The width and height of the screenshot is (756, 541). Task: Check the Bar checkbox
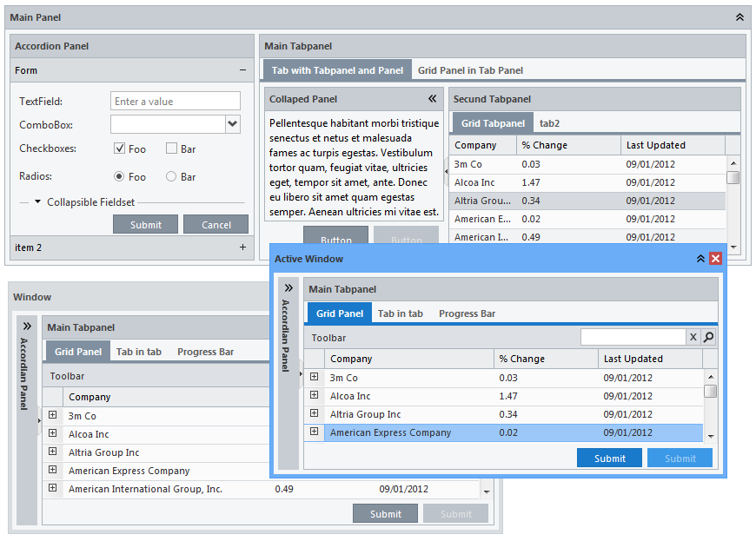coord(171,148)
